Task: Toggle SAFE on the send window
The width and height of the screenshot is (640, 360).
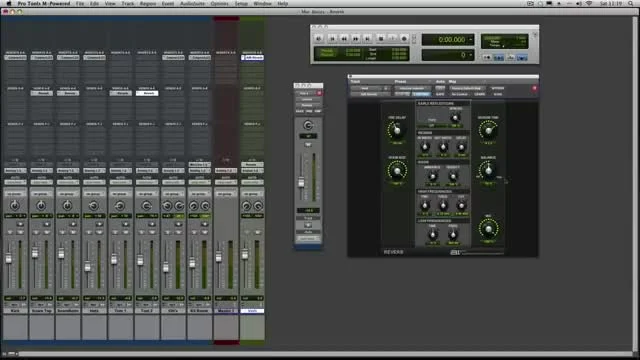Action: point(300,111)
